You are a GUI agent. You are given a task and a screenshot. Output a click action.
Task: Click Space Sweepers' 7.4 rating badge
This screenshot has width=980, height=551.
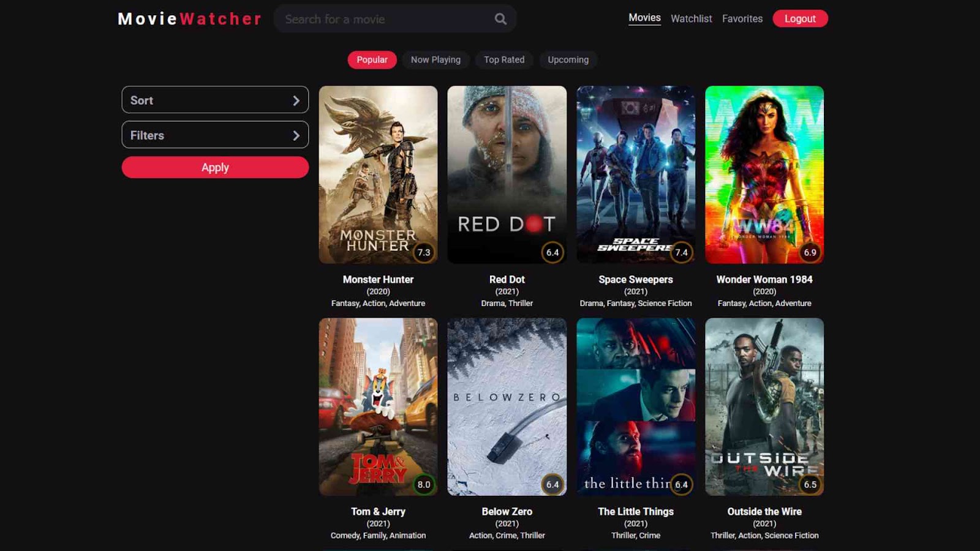point(681,252)
